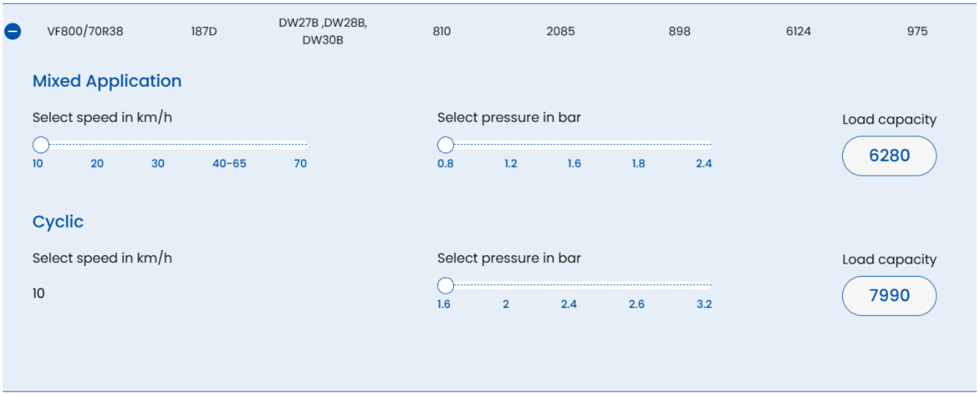
Task: Click the VF800/70R38 tire size text
Action: [x=85, y=31]
